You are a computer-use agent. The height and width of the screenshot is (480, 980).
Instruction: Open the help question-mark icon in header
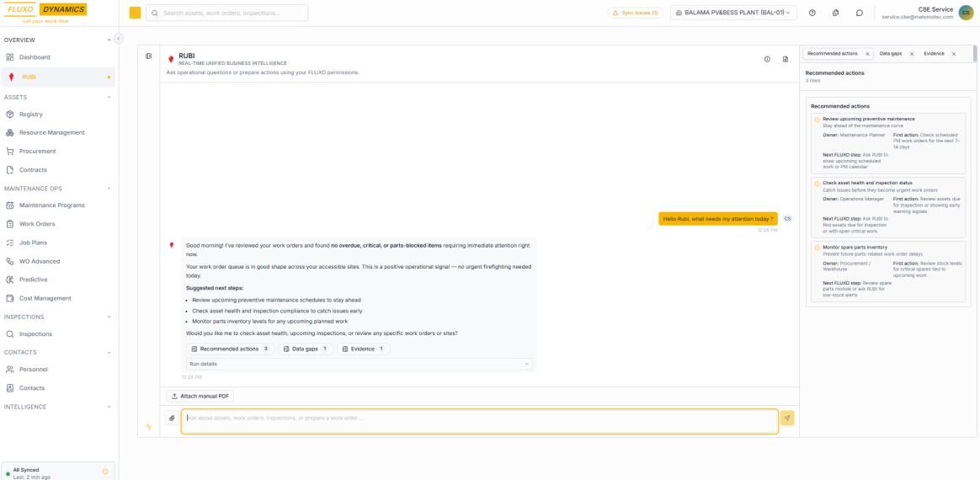(x=812, y=13)
